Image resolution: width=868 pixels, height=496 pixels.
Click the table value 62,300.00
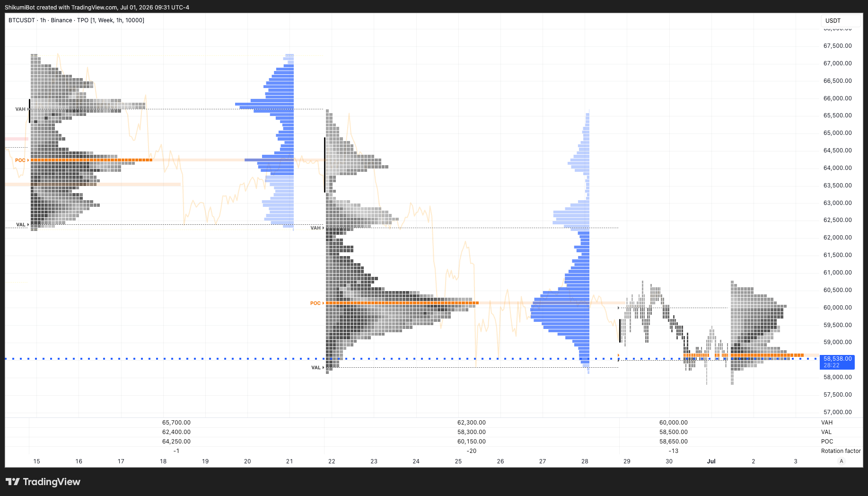point(472,423)
